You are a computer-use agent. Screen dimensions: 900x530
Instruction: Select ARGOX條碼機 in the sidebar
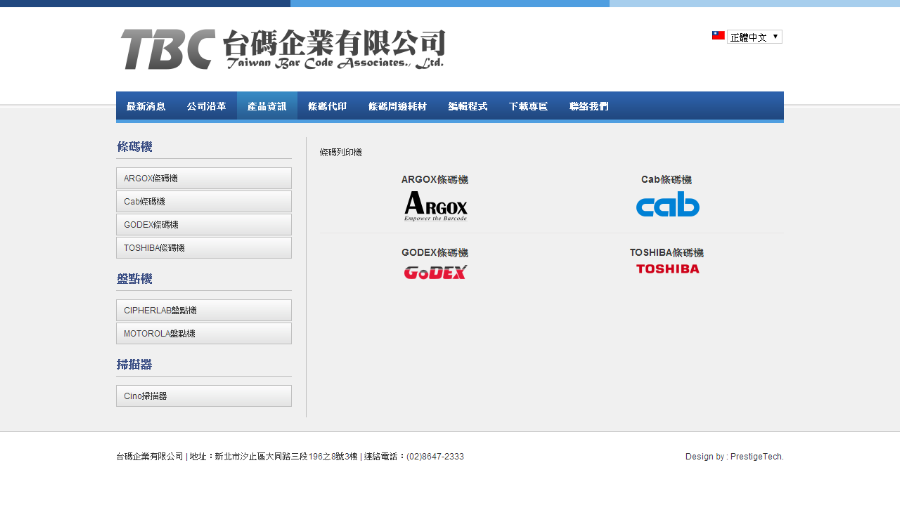(x=204, y=178)
